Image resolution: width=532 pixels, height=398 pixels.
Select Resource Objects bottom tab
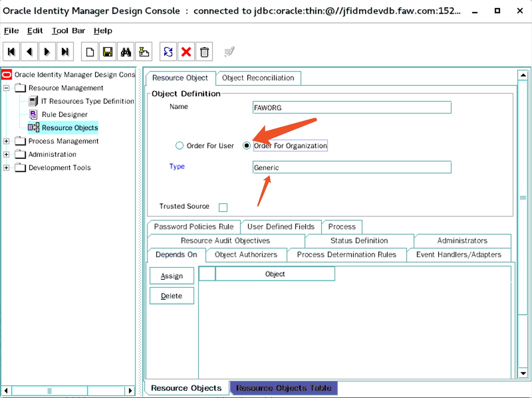point(186,388)
